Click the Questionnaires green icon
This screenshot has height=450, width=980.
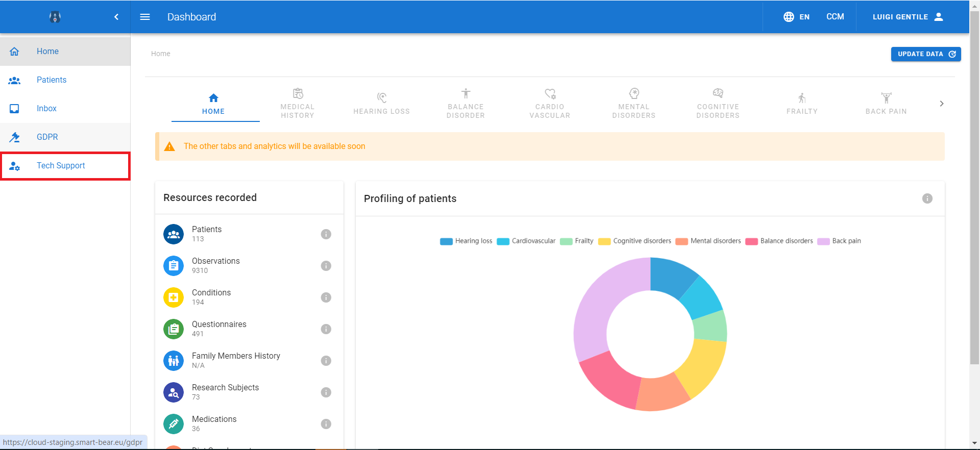(x=174, y=329)
